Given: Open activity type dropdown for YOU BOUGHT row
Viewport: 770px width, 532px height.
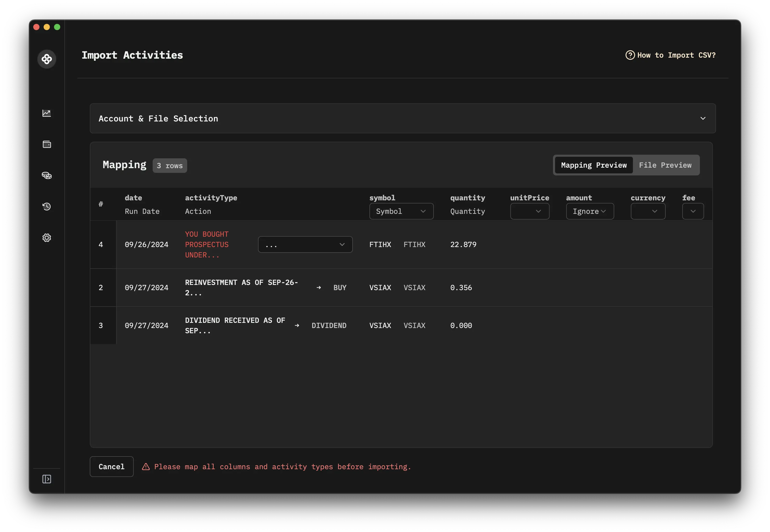Looking at the screenshot, I should pos(305,244).
